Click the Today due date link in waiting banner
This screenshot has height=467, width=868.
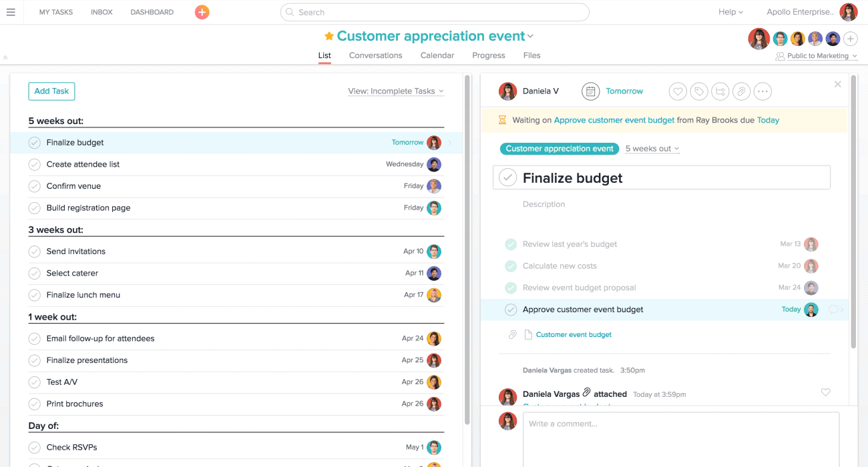(768, 121)
